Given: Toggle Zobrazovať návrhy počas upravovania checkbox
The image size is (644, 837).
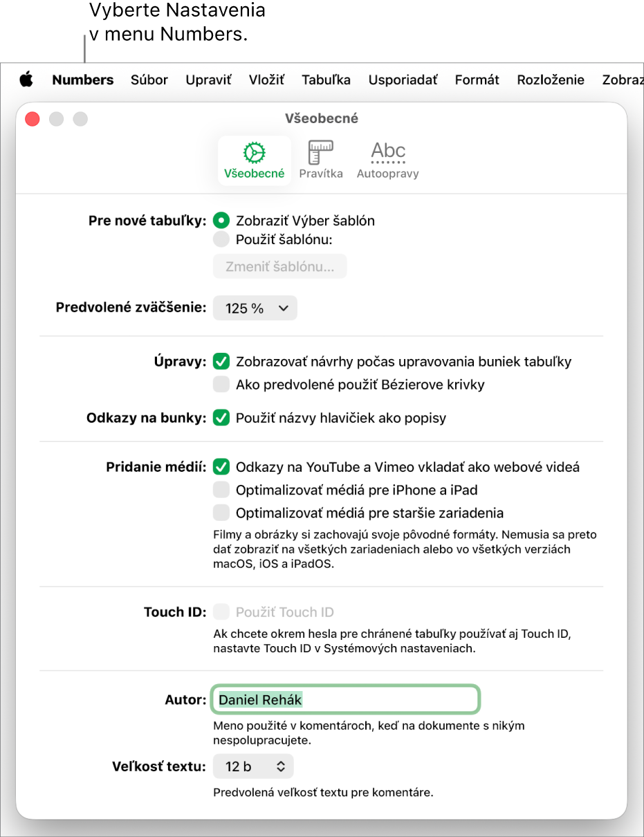Looking at the screenshot, I should point(221,361).
